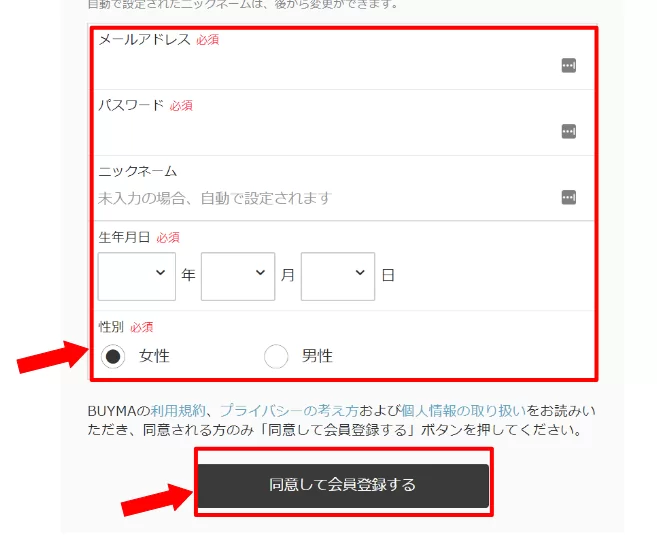Focus the ニックネーム input field
Screen dimensions: 657x535
[327, 198]
